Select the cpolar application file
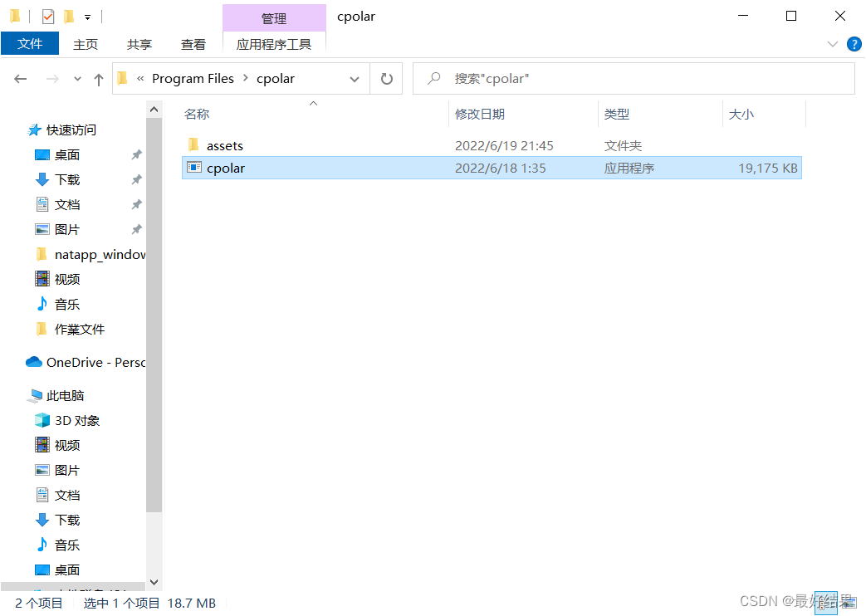 [x=492, y=168]
